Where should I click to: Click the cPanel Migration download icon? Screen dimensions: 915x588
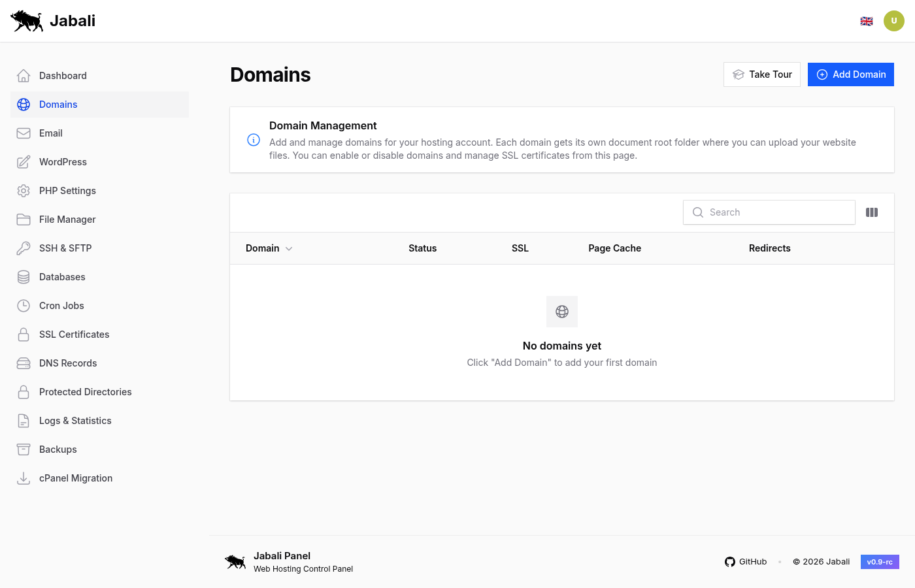24,478
